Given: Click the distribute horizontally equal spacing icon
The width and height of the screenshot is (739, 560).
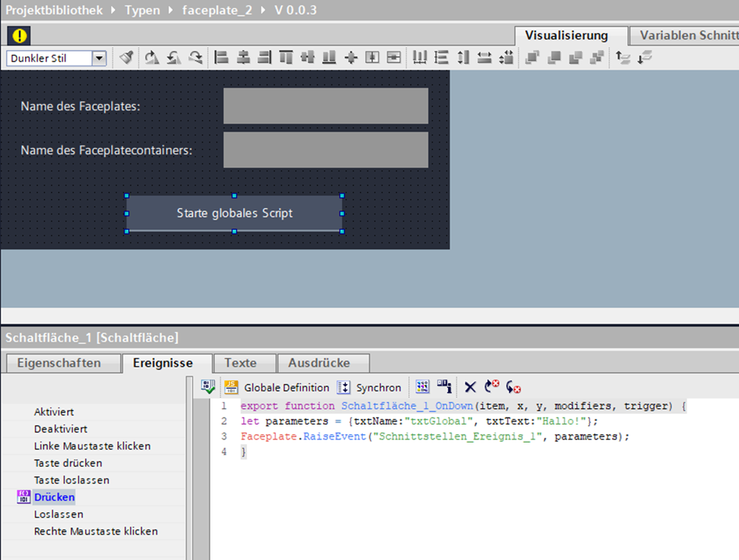Looking at the screenshot, I should pyautogui.click(x=420, y=58).
